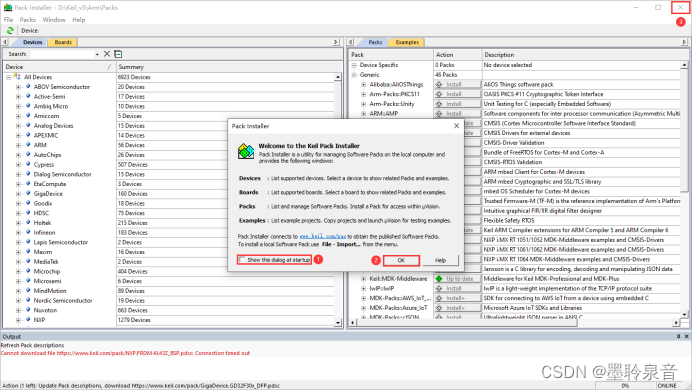693x390 pixels.
Task: Click the Action column header
Action: (x=457, y=55)
